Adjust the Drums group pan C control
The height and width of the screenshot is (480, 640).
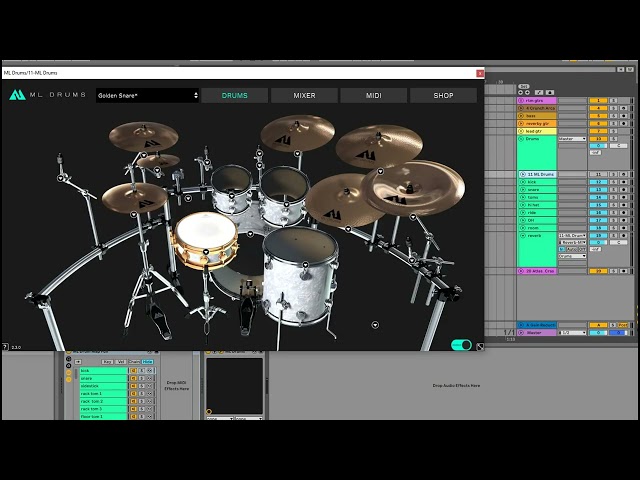[x=618, y=146]
